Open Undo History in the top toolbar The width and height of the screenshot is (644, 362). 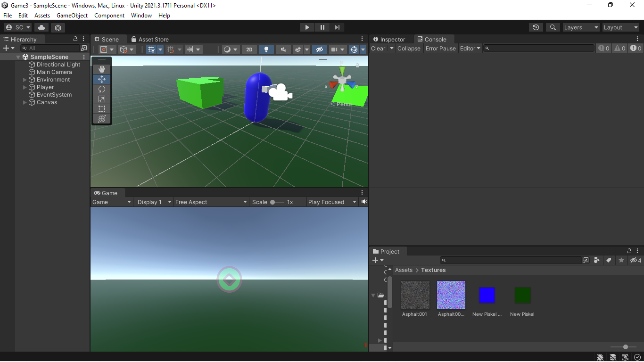click(536, 27)
